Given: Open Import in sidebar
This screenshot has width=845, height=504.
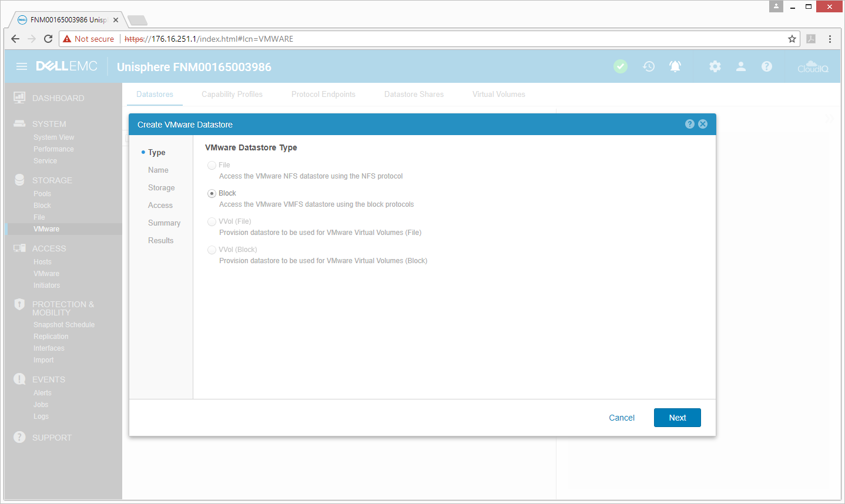Looking at the screenshot, I should 43,360.
